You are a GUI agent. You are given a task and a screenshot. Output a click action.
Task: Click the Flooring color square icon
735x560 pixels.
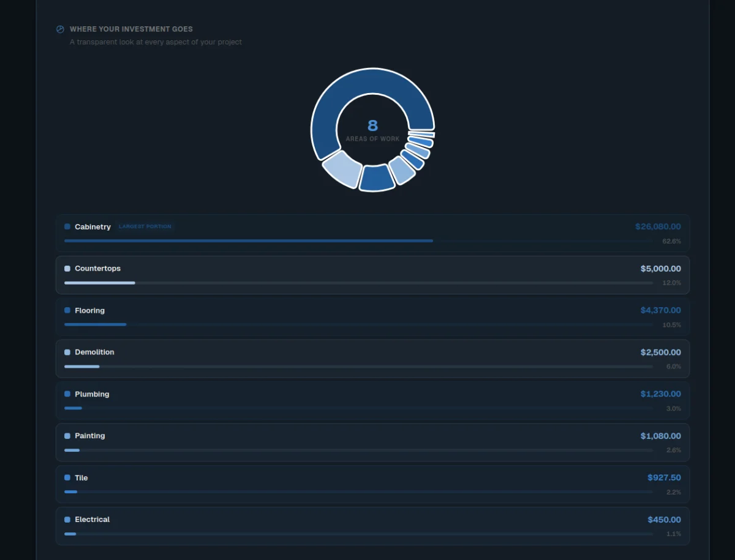coord(67,310)
